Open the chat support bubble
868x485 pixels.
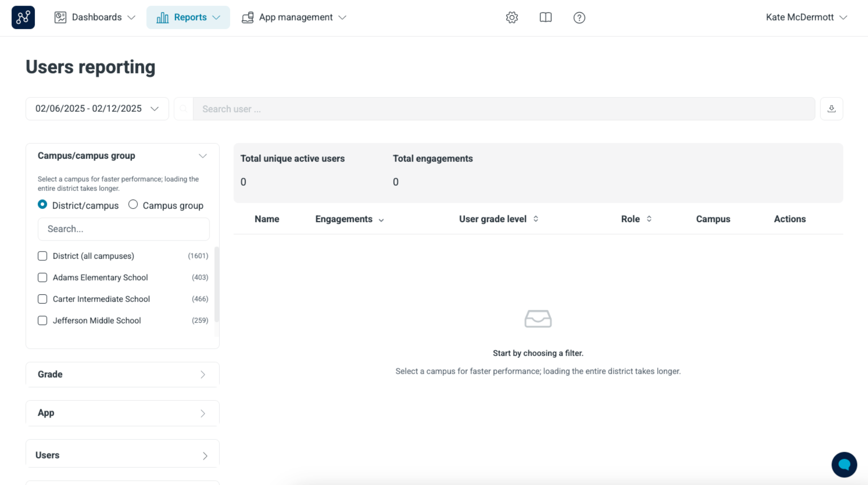(844, 465)
